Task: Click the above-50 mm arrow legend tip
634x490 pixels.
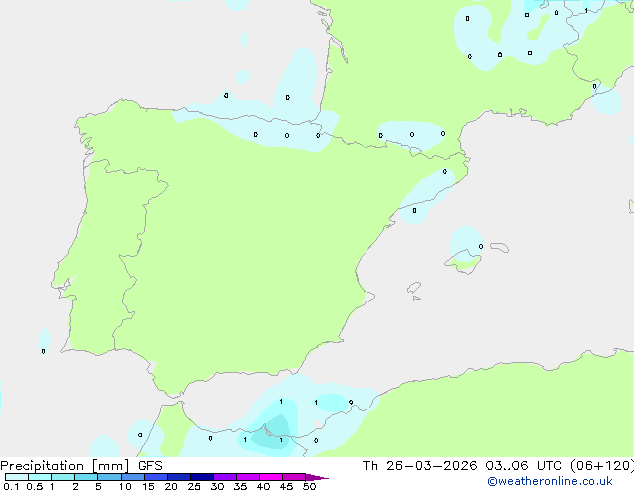Action: [317, 477]
